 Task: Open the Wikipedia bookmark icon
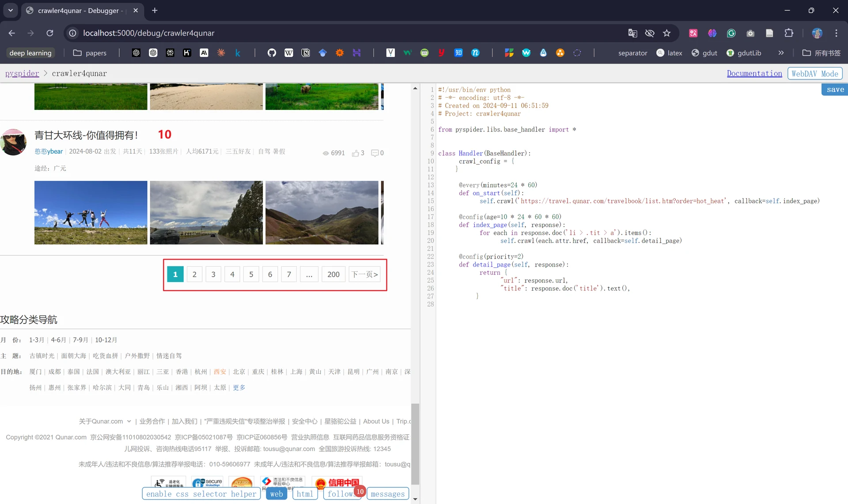pyautogui.click(x=288, y=53)
